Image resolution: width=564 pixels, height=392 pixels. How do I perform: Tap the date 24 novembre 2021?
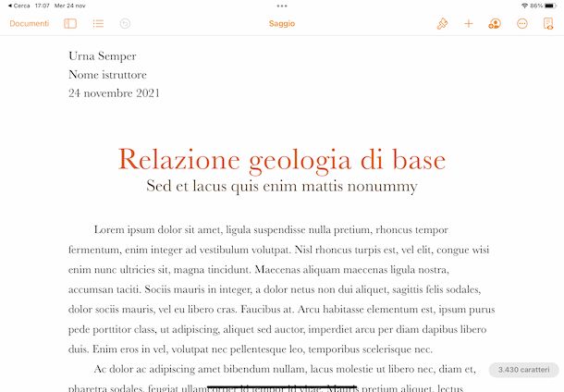tap(114, 93)
